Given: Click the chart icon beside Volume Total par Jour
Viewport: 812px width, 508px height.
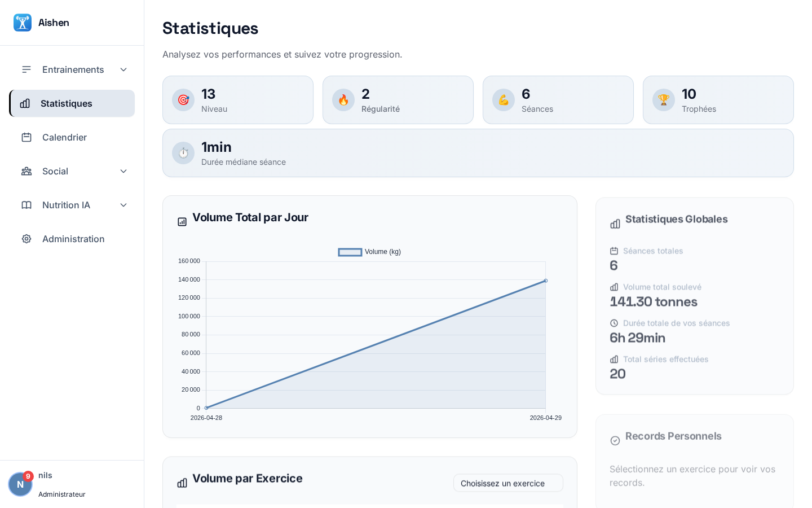Looking at the screenshot, I should pyautogui.click(x=182, y=222).
